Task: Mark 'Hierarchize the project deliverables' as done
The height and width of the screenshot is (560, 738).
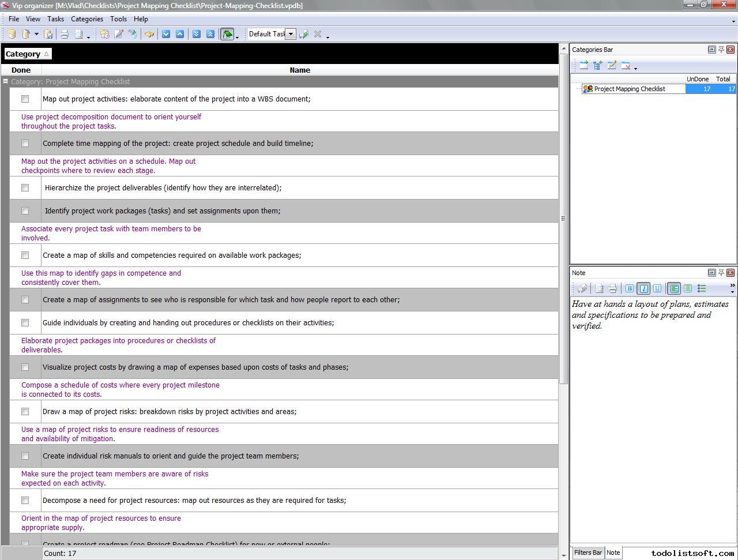Action: pyautogui.click(x=25, y=188)
